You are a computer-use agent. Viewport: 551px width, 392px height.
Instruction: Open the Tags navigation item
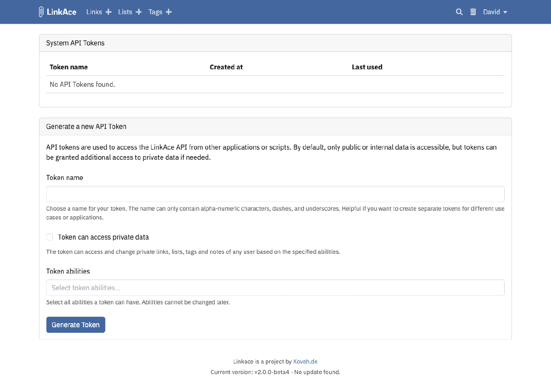(155, 12)
